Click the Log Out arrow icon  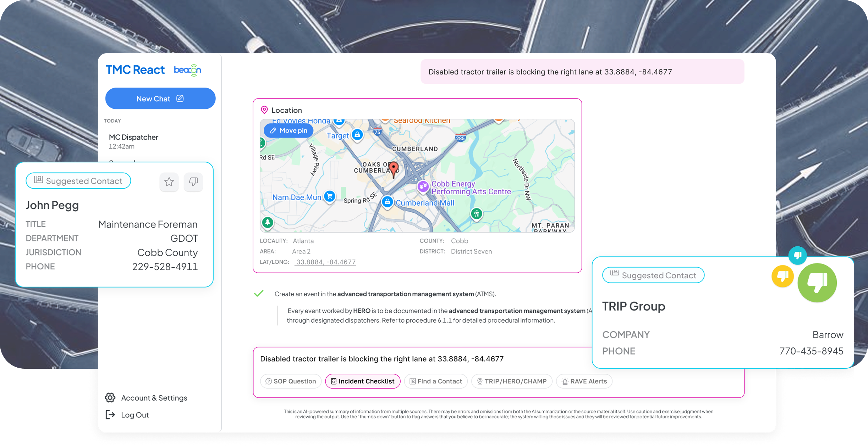(x=110, y=414)
